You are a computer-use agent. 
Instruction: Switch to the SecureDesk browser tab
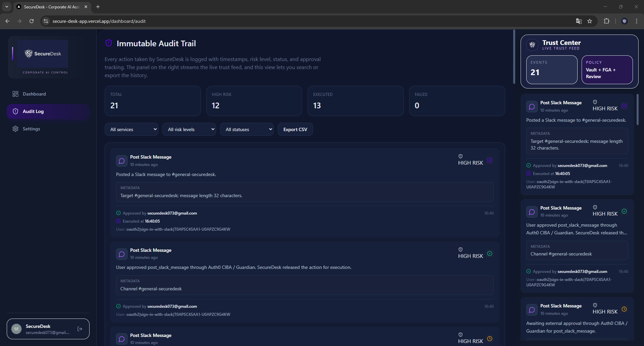pos(52,7)
